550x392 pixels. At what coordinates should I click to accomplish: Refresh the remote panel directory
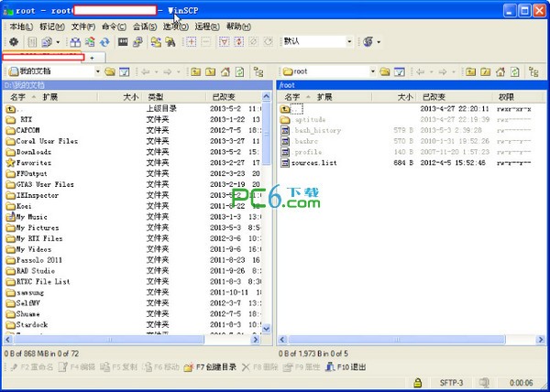[x=514, y=71]
